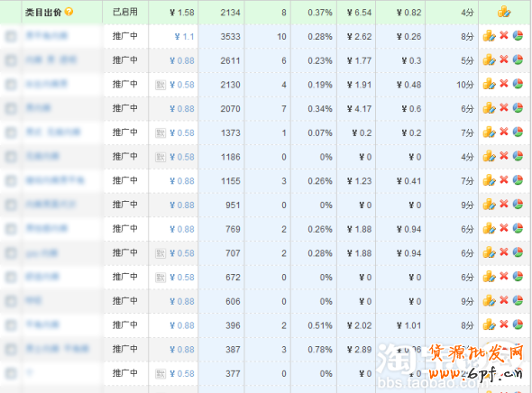The width and height of the screenshot is (532, 393).
Task: Remove keyword showing 2070 impressions
Action: [504, 108]
